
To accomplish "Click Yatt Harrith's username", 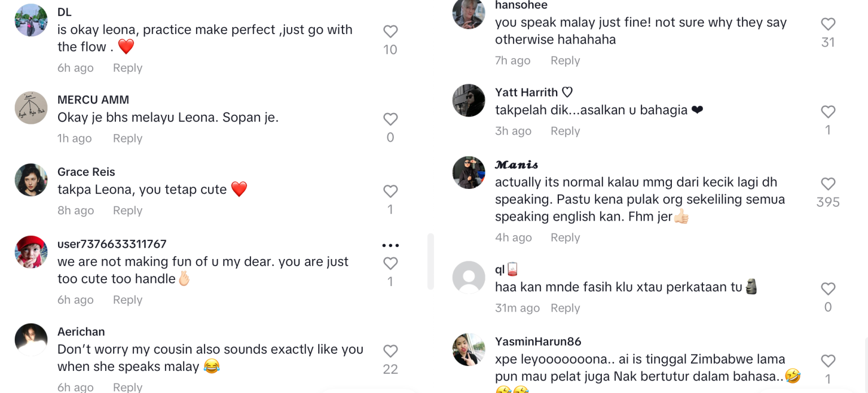I will [x=528, y=92].
